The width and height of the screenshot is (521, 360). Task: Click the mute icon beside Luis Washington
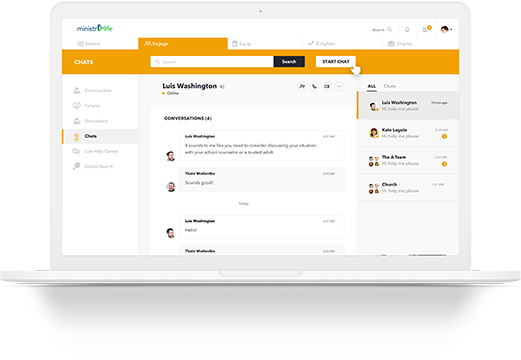pos(222,87)
